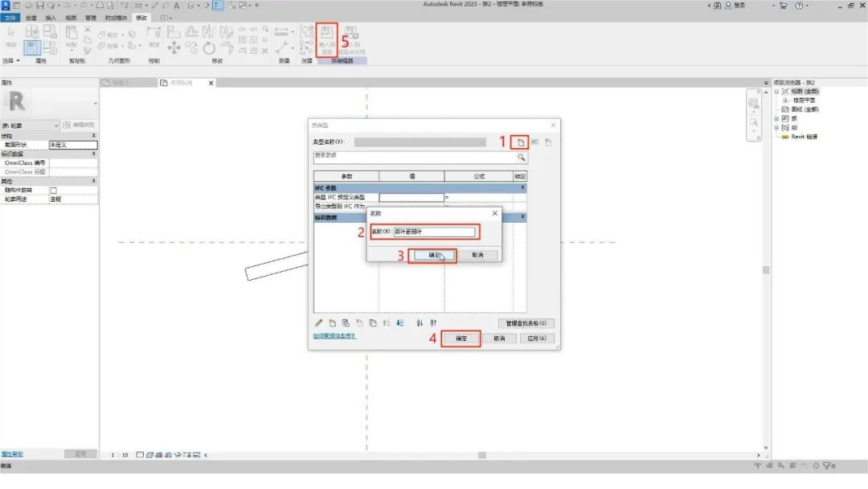Expand the 视图 (全部) node in project browser
The height and width of the screenshot is (489, 868).
tap(776, 92)
